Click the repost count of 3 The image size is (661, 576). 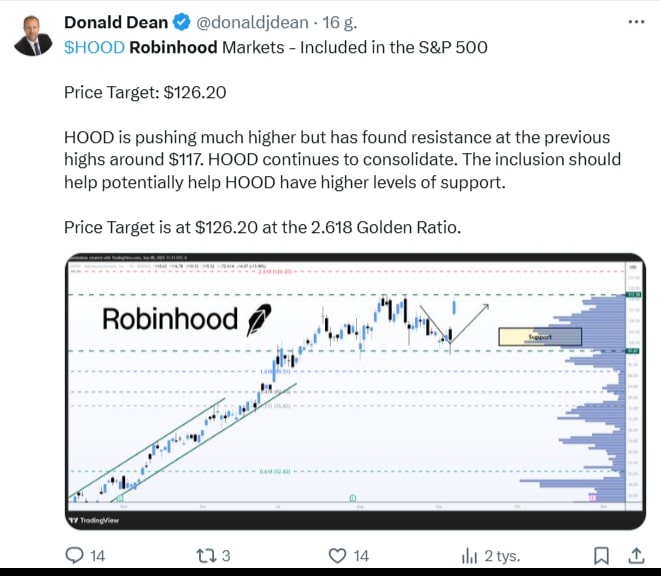[227, 555]
